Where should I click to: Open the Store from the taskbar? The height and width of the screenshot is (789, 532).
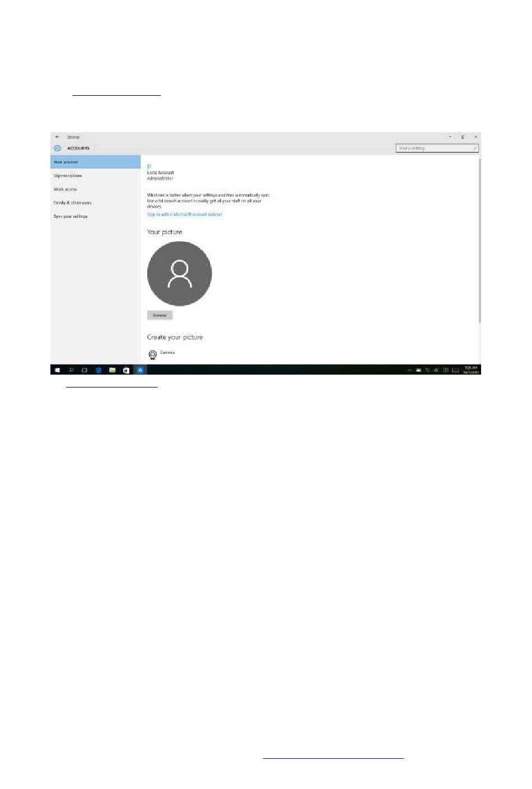(126, 370)
